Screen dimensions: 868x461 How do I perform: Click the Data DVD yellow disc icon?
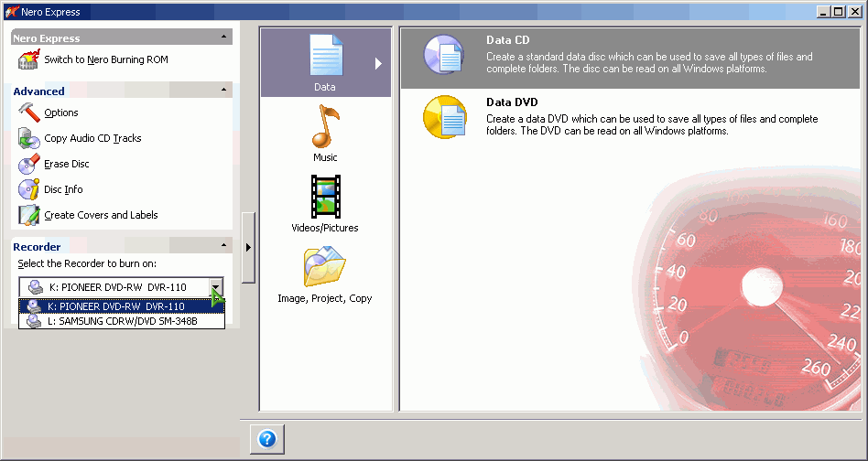(x=444, y=117)
